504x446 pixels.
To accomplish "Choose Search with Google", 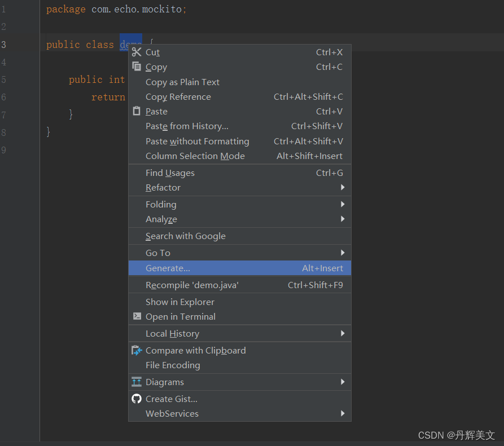I will coord(185,236).
